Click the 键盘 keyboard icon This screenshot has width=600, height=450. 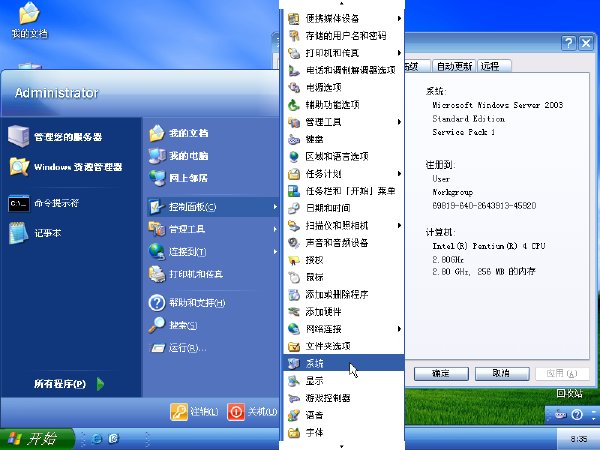coord(293,139)
